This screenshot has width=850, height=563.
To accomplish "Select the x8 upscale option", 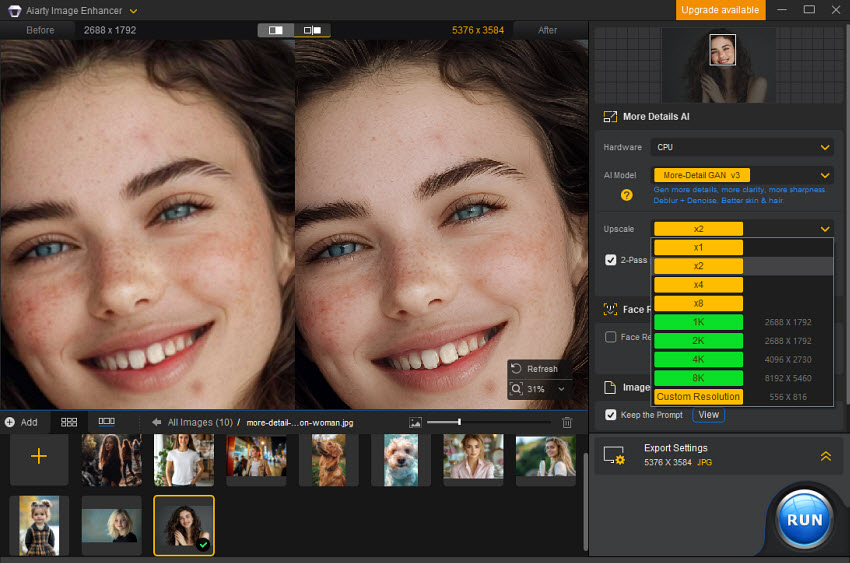I will tap(698, 303).
